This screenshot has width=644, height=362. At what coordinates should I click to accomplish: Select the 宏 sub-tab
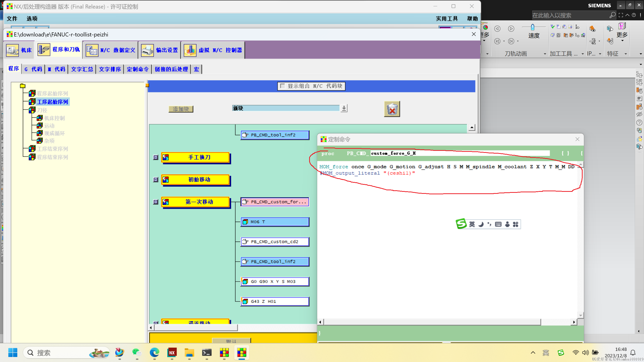pos(196,69)
